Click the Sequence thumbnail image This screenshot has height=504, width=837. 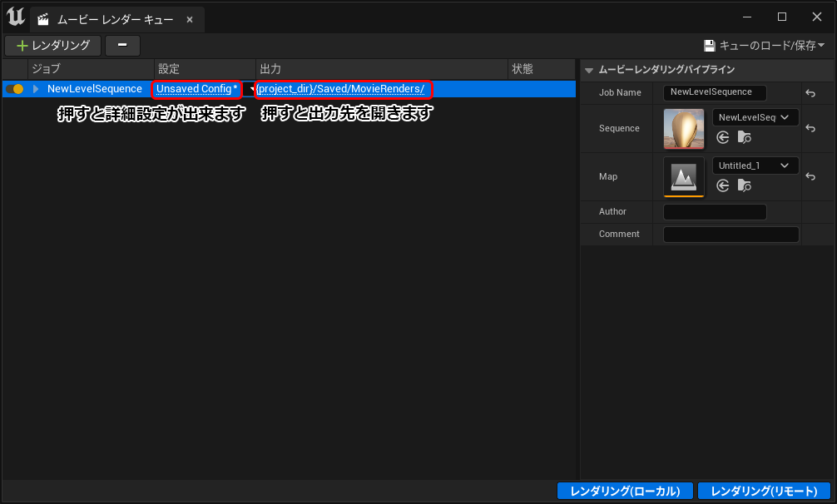(683, 129)
